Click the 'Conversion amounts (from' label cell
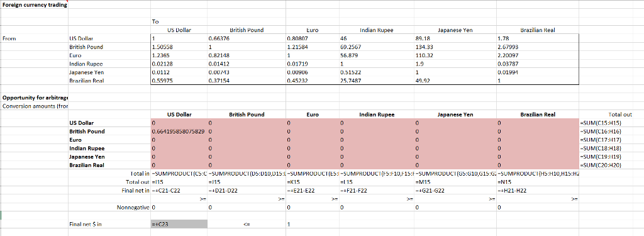 34,106
